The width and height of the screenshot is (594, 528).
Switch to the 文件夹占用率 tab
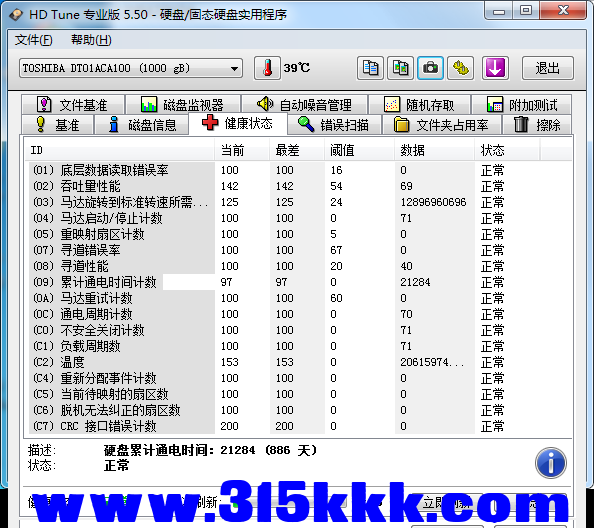442,125
